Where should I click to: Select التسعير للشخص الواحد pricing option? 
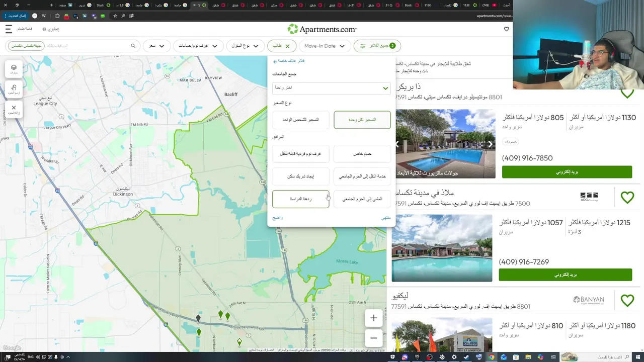click(300, 120)
